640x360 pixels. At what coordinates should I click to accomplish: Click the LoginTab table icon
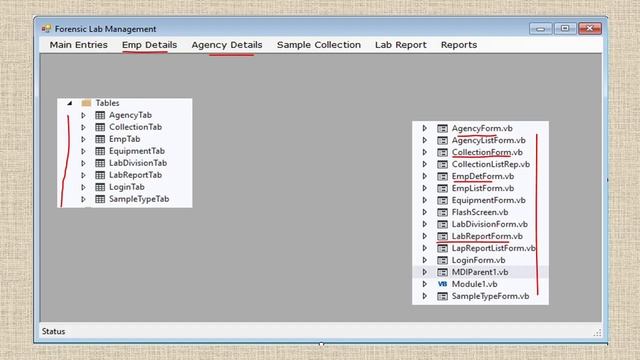[100, 187]
